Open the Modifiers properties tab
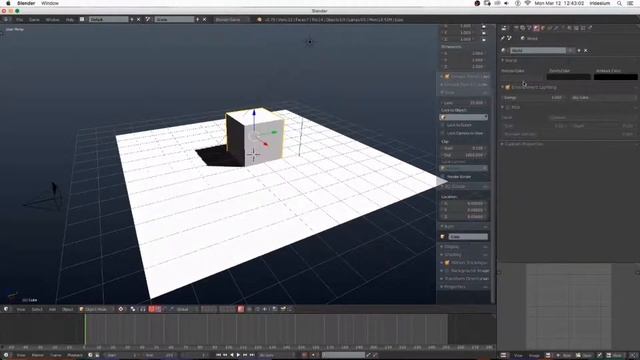The width and height of the screenshot is (640, 360). pyautogui.click(x=556, y=28)
